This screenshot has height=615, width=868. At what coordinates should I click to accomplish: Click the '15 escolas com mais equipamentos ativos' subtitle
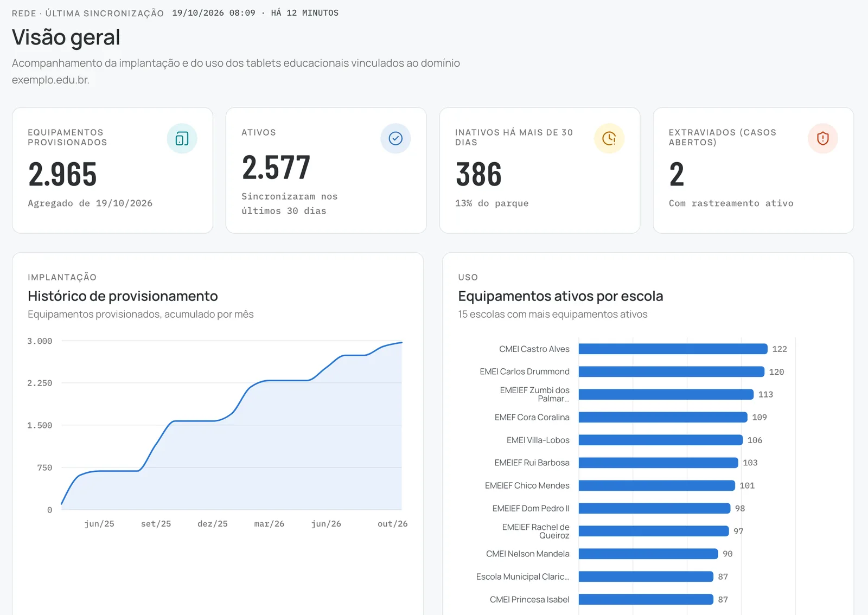point(553,315)
